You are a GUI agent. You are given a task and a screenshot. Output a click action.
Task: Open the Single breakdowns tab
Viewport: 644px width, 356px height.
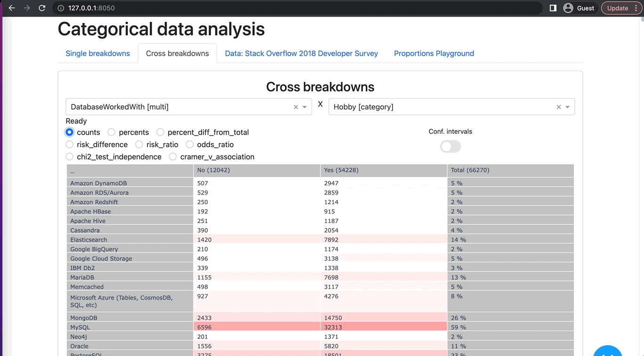click(98, 53)
